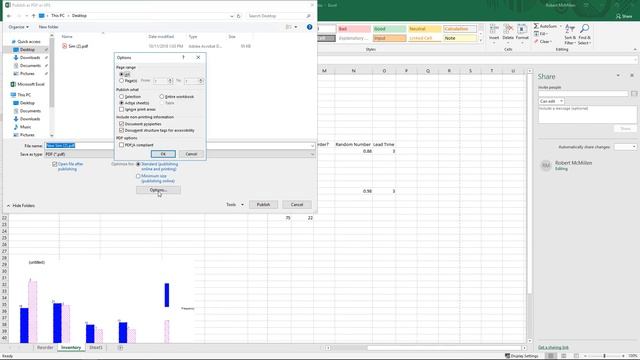Uncheck Document structure tags for accessibility
This screenshot has height=360, width=640.
tap(122, 130)
